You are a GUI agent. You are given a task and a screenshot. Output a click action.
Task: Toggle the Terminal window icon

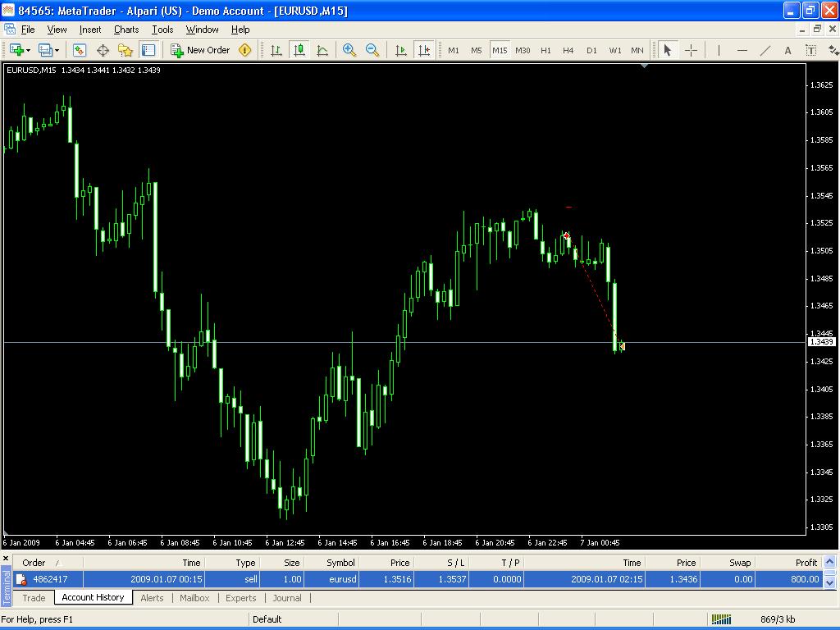tap(148, 50)
